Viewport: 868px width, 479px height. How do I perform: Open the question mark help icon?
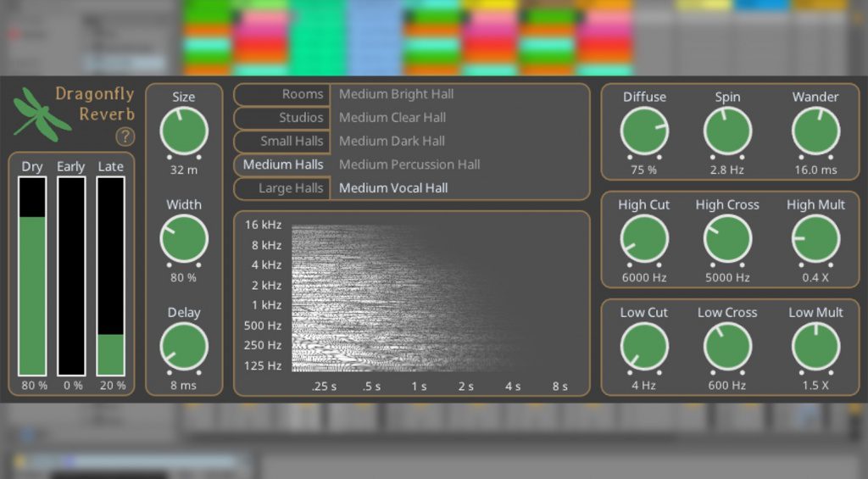[x=125, y=136]
